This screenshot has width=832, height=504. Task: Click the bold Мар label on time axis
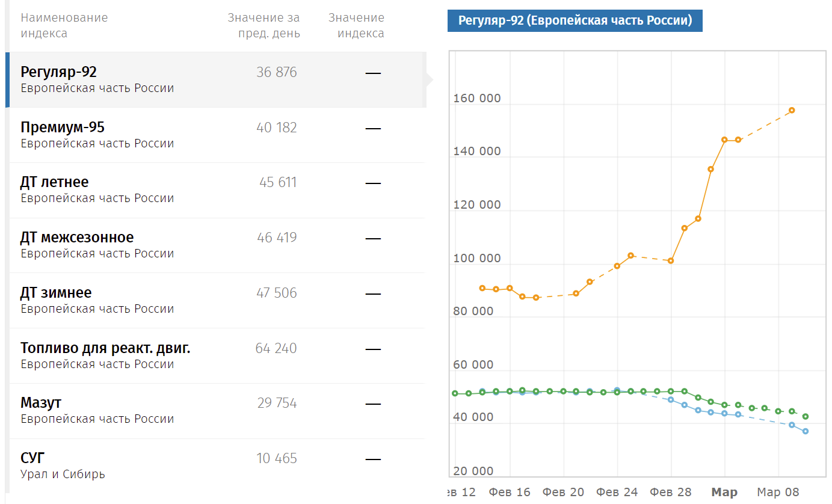pos(724,493)
